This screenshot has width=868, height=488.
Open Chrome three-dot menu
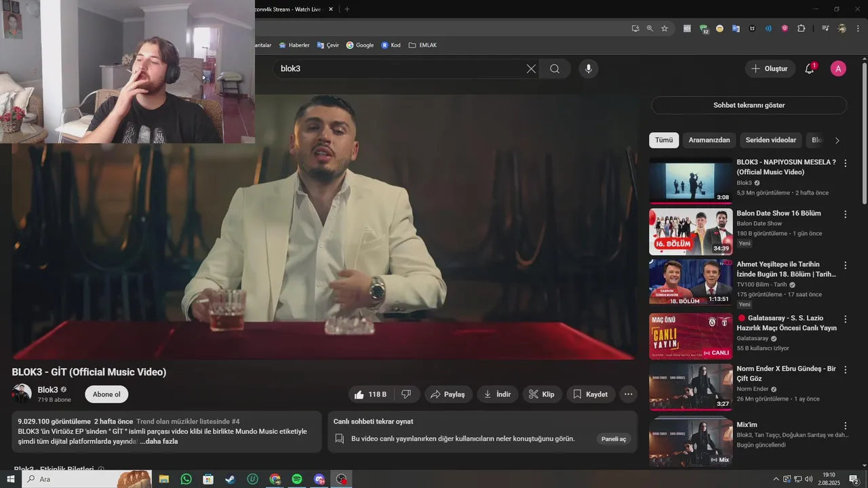click(x=859, y=28)
